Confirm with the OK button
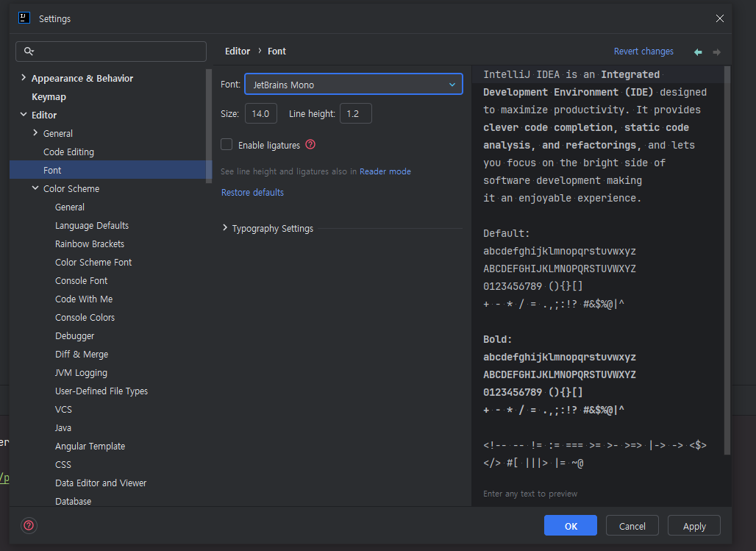Screen dimensions: 756x551 (571, 525)
